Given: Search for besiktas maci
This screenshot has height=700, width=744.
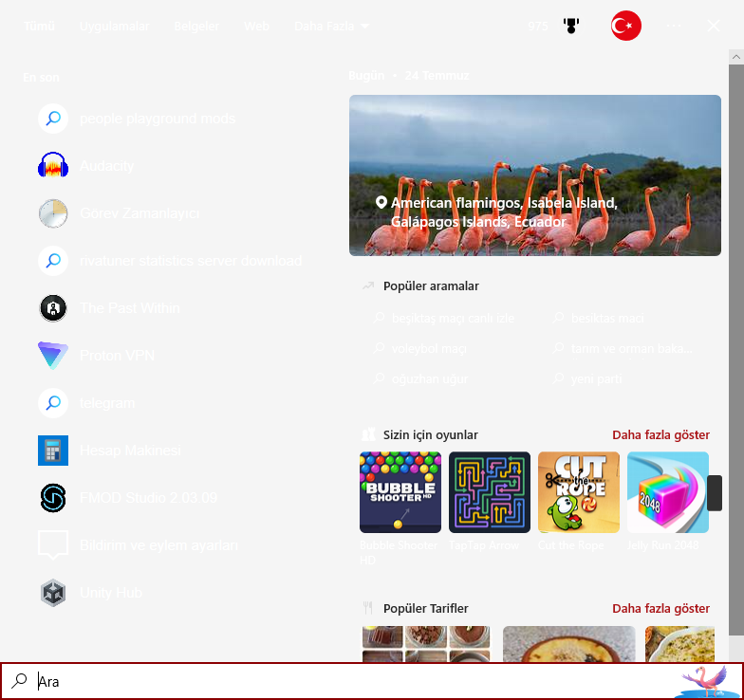Looking at the screenshot, I should point(607,319).
